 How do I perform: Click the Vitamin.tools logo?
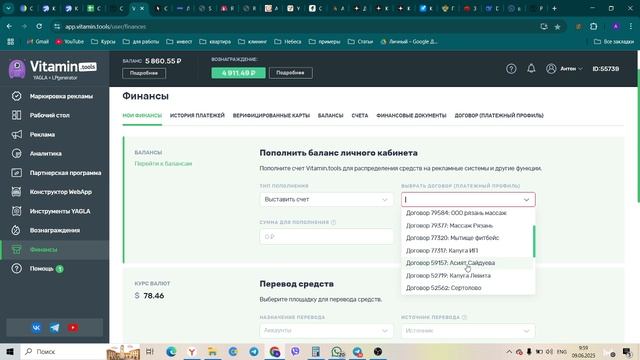(x=53, y=69)
